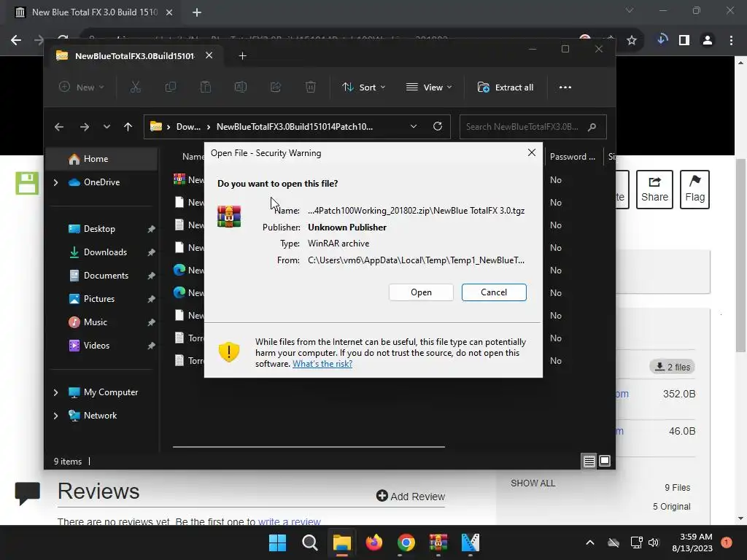
Task: Add a new Explorer tab
Action: point(242,56)
